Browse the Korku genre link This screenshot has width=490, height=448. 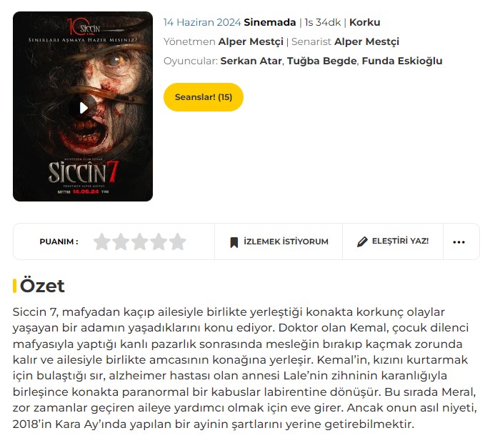[x=365, y=22]
